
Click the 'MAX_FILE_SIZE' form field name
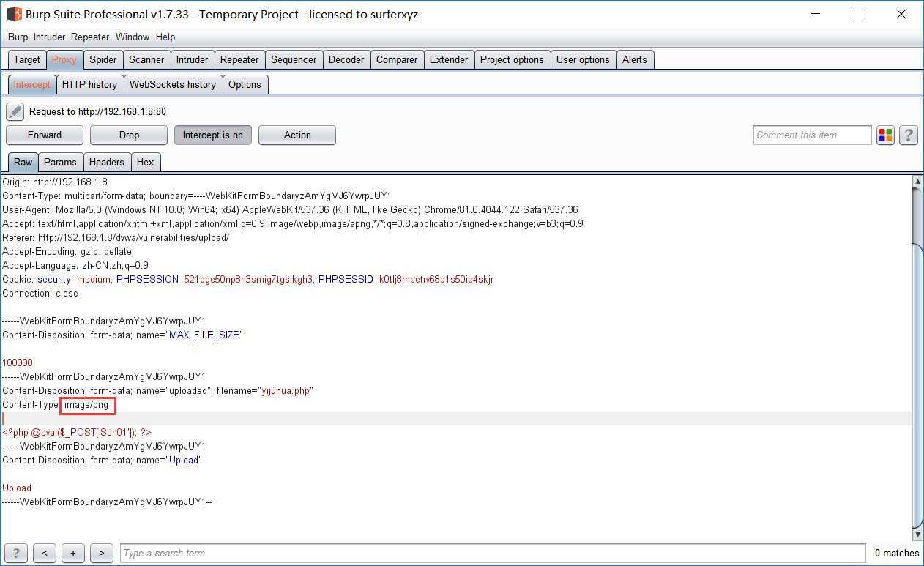coord(204,335)
